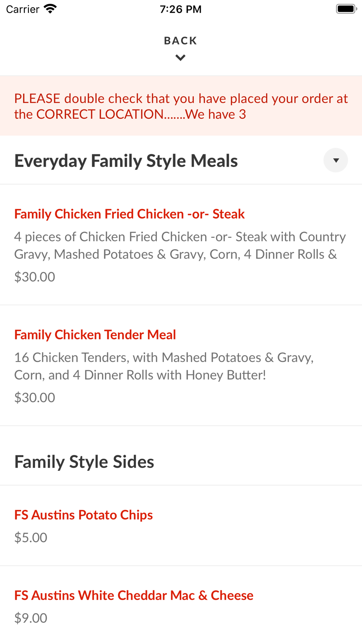Open the menu category dropdown arrow
362x644 pixels.
336,160
